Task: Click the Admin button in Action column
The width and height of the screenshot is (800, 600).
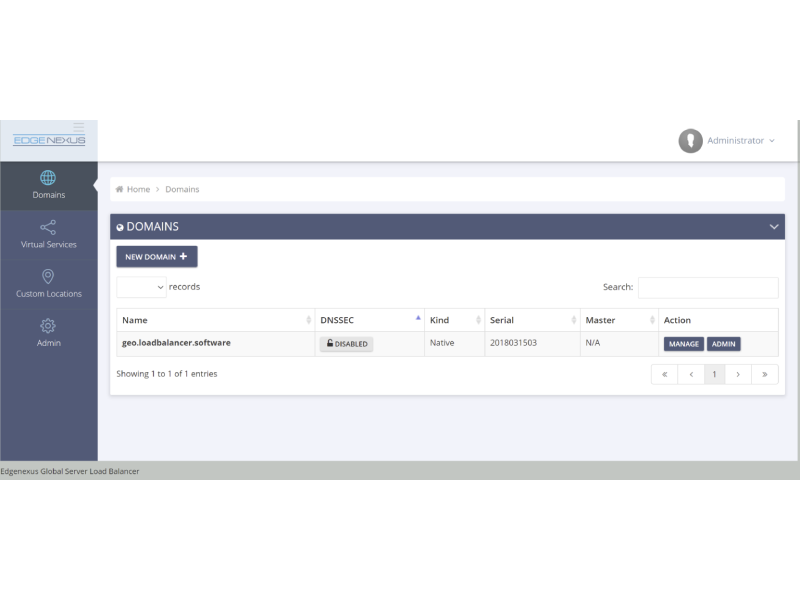Action: coord(723,344)
